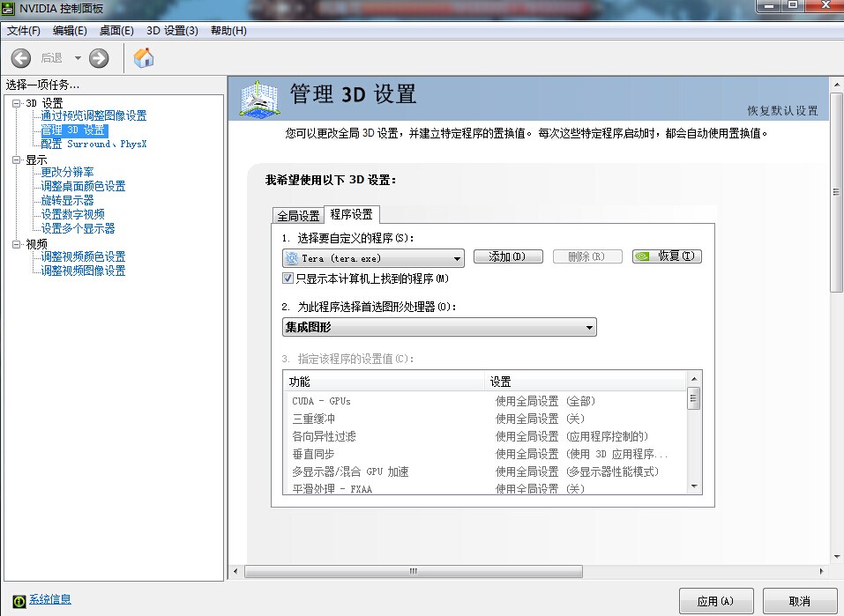Open 更改分辨率 task

67,172
